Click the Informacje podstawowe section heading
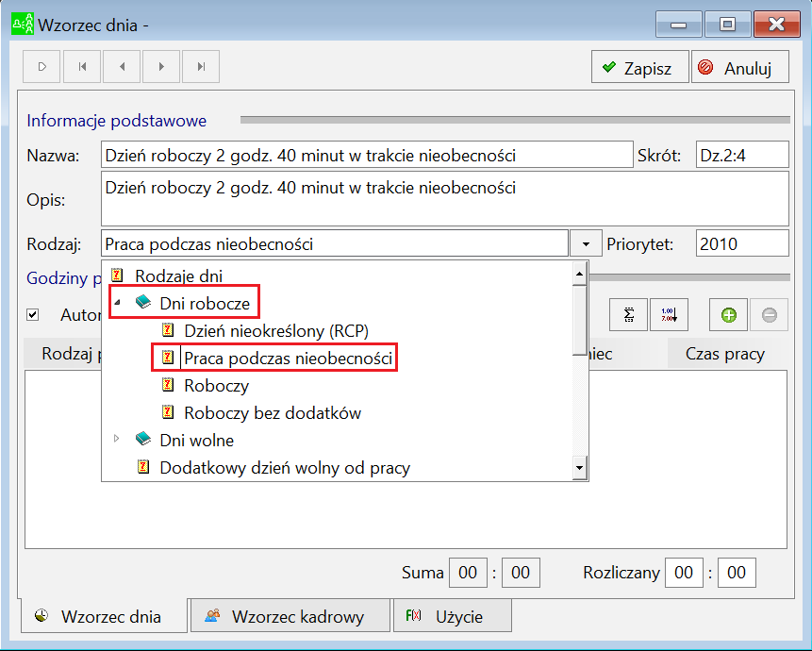 click(117, 121)
